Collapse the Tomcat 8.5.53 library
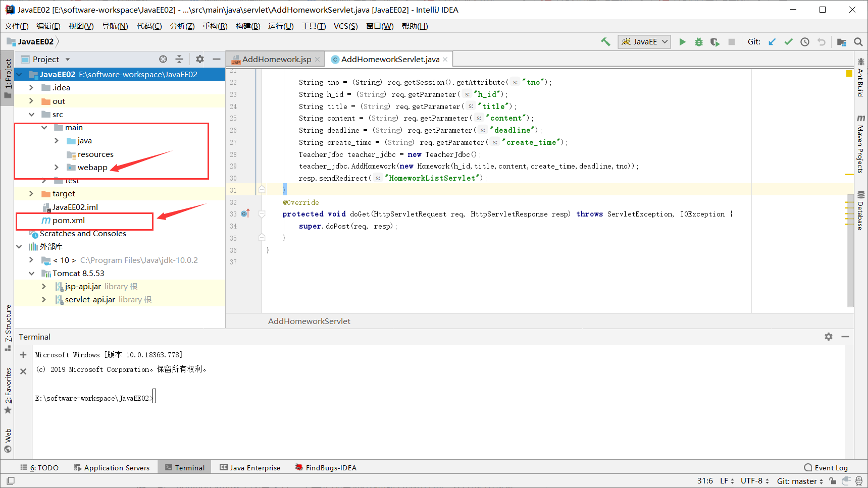The height and width of the screenshot is (488, 868). click(31, 274)
